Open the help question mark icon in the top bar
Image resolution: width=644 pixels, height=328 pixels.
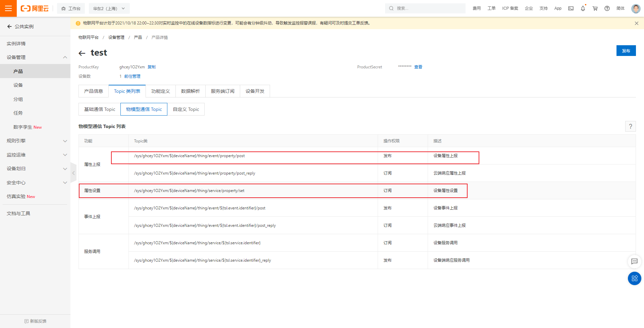click(607, 8)
